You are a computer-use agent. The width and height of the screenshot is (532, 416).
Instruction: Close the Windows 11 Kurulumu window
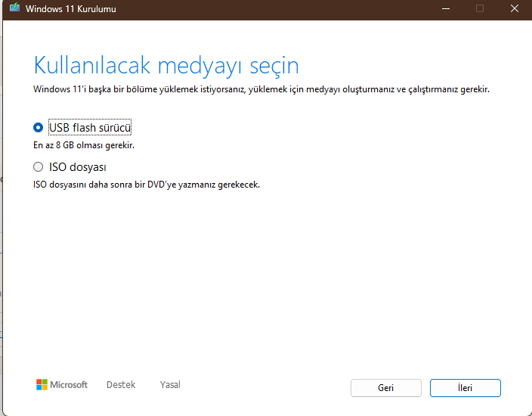point(515,8)
